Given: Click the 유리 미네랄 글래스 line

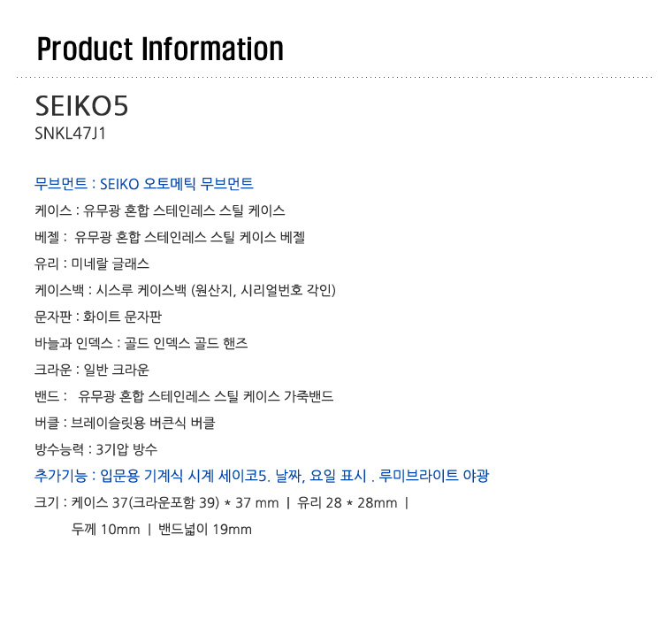Looking at the screenshot, I should coord(92,264).
